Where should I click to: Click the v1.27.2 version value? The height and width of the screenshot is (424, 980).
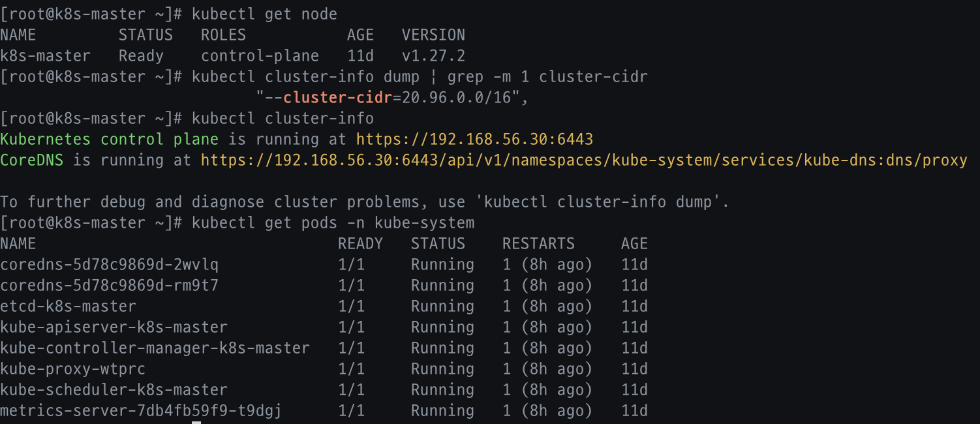click(x=433, y=56)
